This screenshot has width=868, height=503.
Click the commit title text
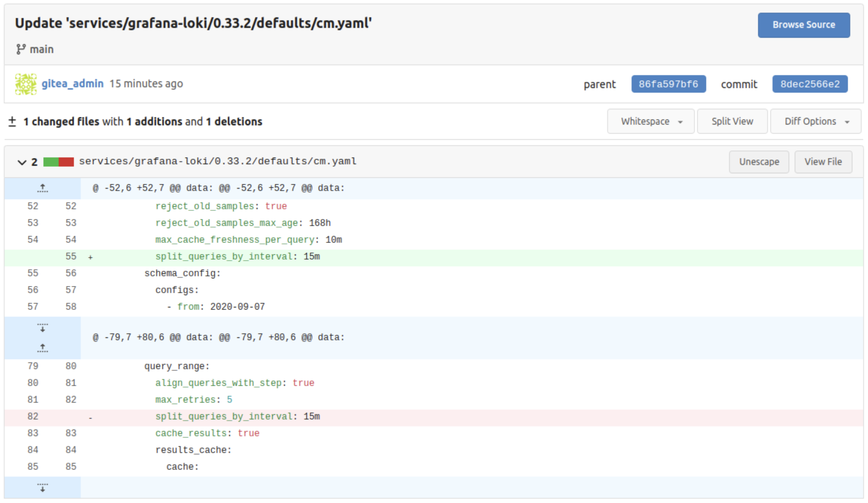[193, 23]
